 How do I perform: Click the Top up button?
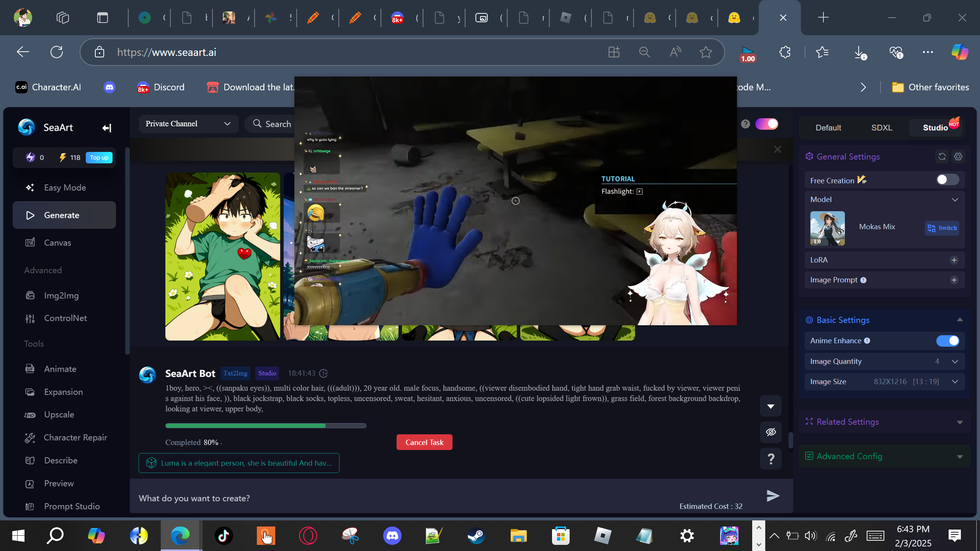pyautogui.click(x=99, y=157)
